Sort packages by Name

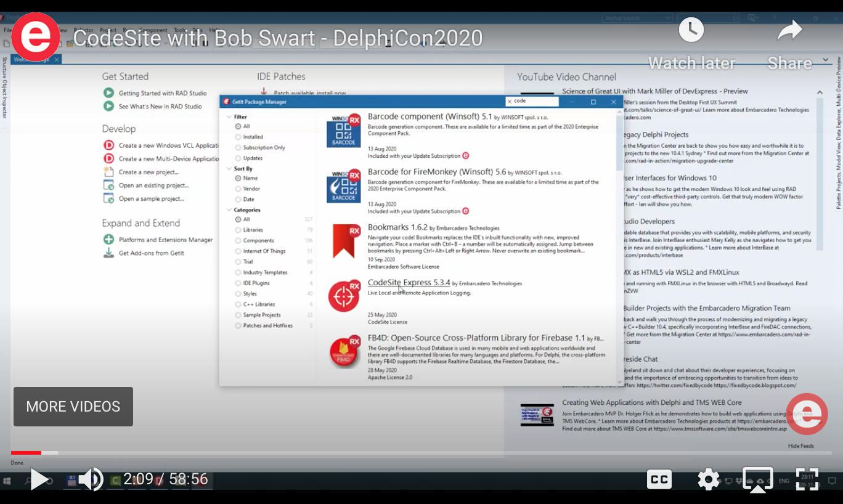tap(238, 178)
